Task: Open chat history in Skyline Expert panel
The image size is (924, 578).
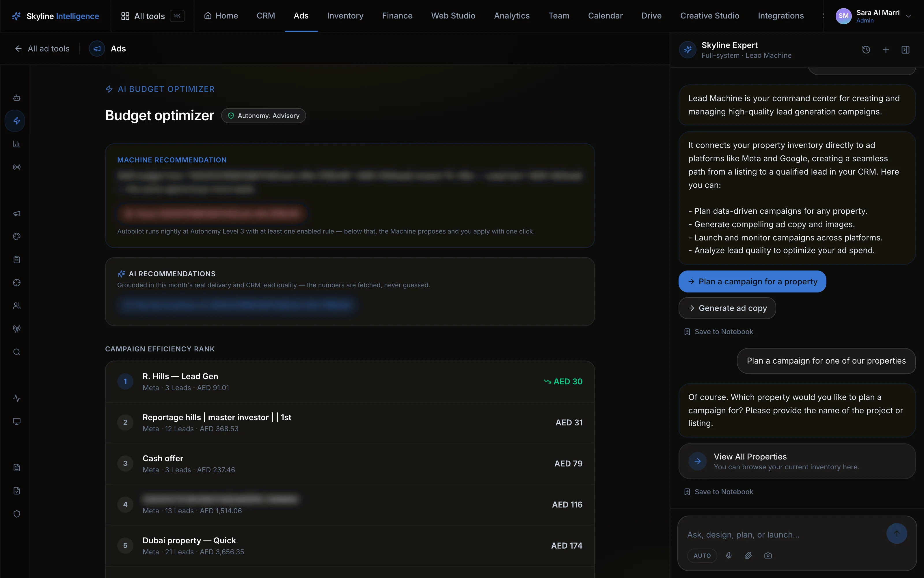Action: coord(866,50)
